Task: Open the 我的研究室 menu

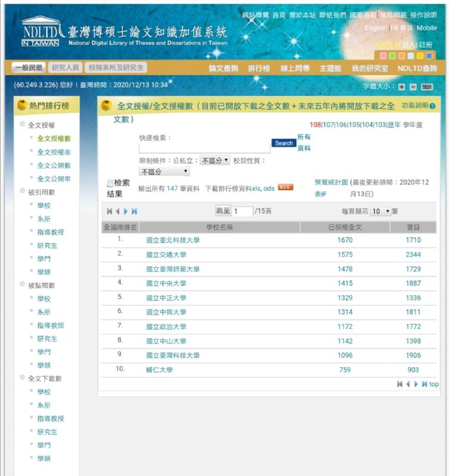Action: [370, 68]
